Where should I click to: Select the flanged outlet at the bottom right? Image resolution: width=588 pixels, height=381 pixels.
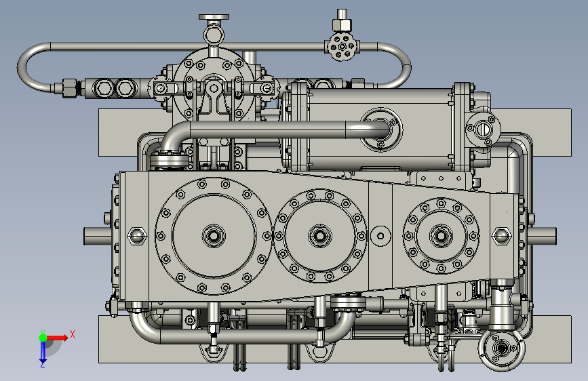pyautogui.click(x=501, y=348)
